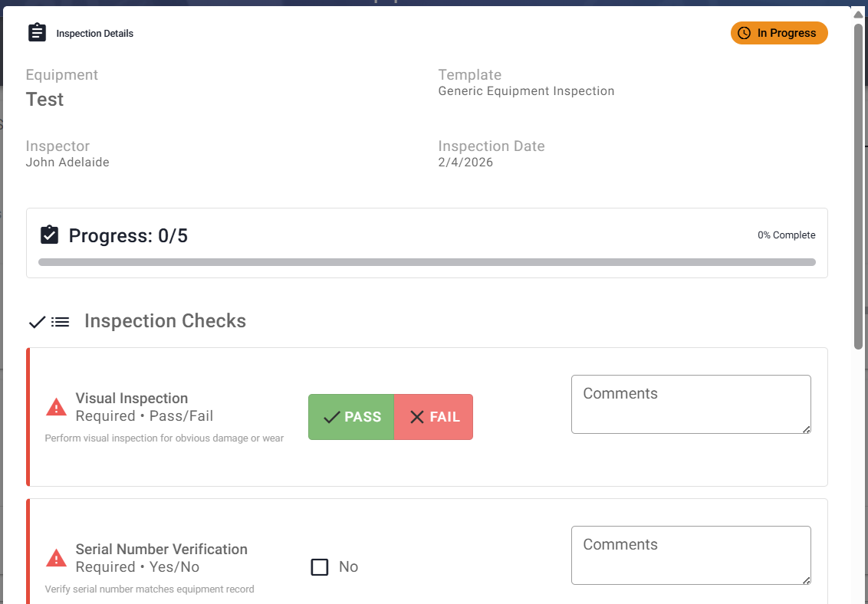
Task: Focus the Visual Inspection Comments field
Action: [690, 404]
